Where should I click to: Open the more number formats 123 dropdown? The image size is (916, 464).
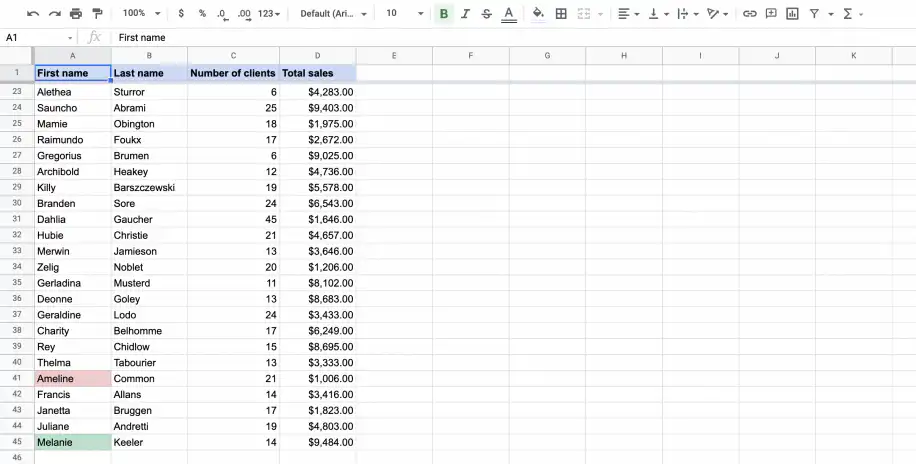(x=269, y=13)
